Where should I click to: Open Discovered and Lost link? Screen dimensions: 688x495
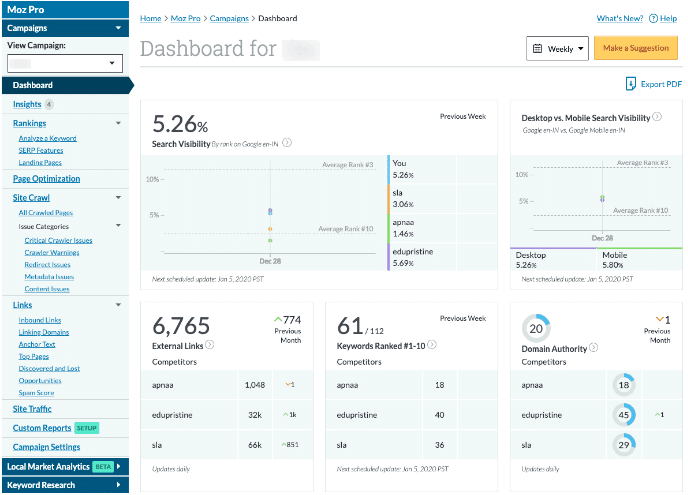49,369
